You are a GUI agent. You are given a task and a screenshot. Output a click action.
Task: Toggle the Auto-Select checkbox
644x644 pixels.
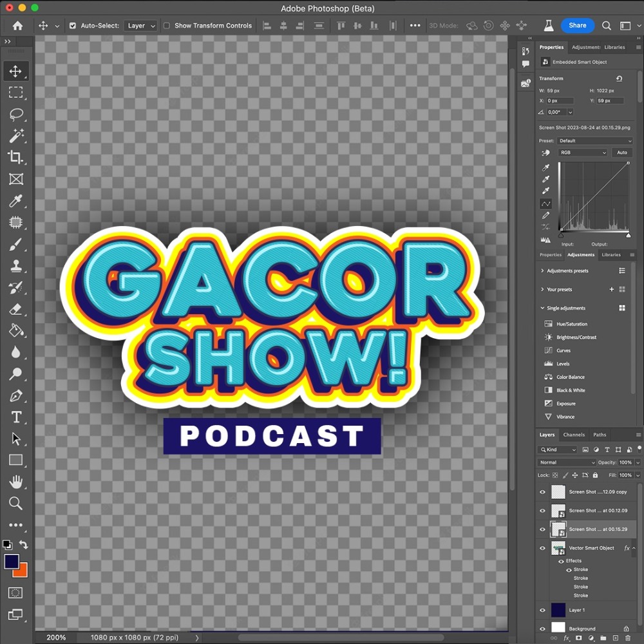73,26
